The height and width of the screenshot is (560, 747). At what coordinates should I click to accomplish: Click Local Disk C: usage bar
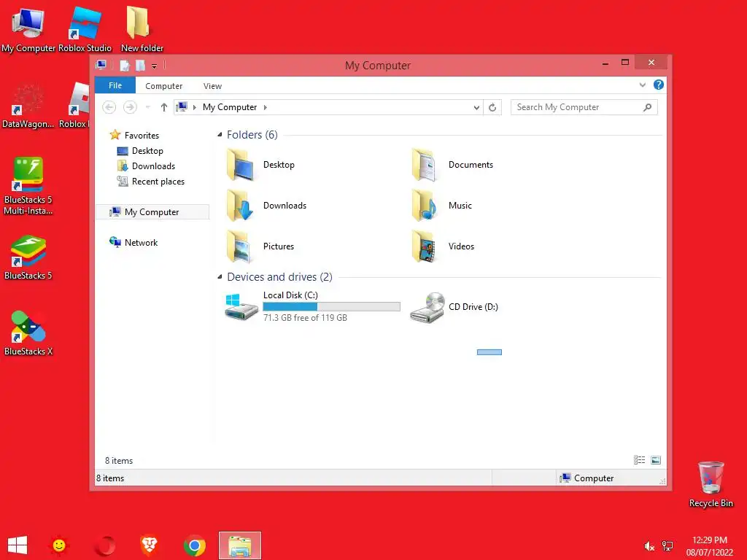click(332, 307)
